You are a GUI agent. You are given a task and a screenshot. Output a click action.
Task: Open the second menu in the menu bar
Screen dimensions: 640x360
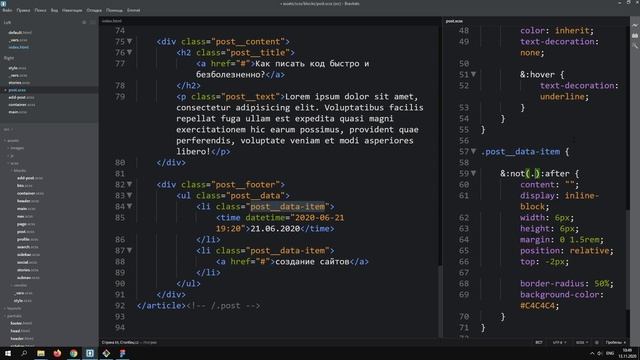click(23, 10)
